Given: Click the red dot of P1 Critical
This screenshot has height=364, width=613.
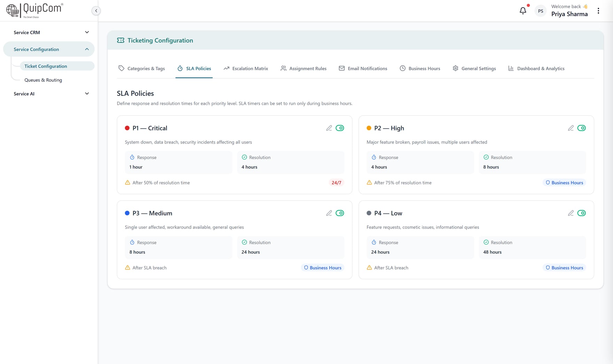Looking at the screenshot, I should [x=127, y=128].
